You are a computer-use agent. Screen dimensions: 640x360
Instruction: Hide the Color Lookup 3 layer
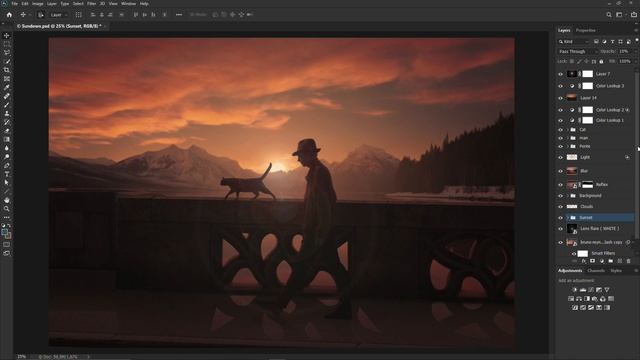coord(560,86)
